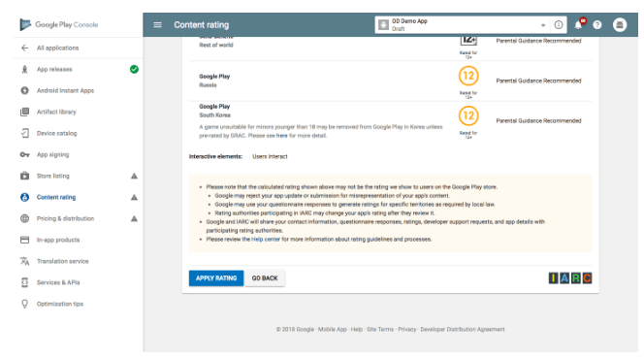Open Store listing section
The image size is (644, 357).
click(53, 177)
